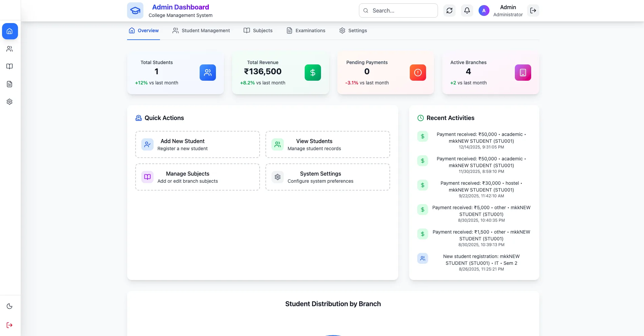Viewport: 644px width, 336px height.
Task: Click the Admin avatar circle
Action: pyautogui.click(x=484, y=11)
